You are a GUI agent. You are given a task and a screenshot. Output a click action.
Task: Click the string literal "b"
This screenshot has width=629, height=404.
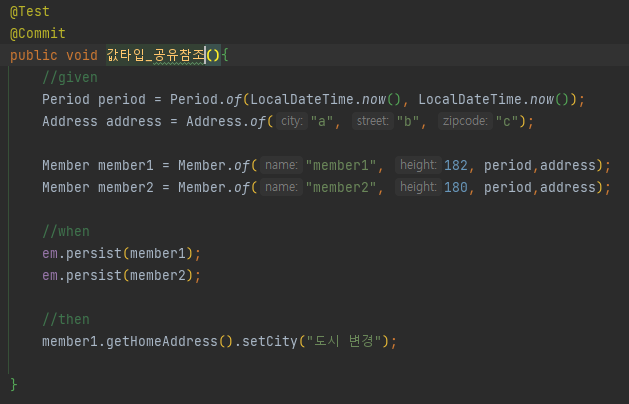click(408, 122)
